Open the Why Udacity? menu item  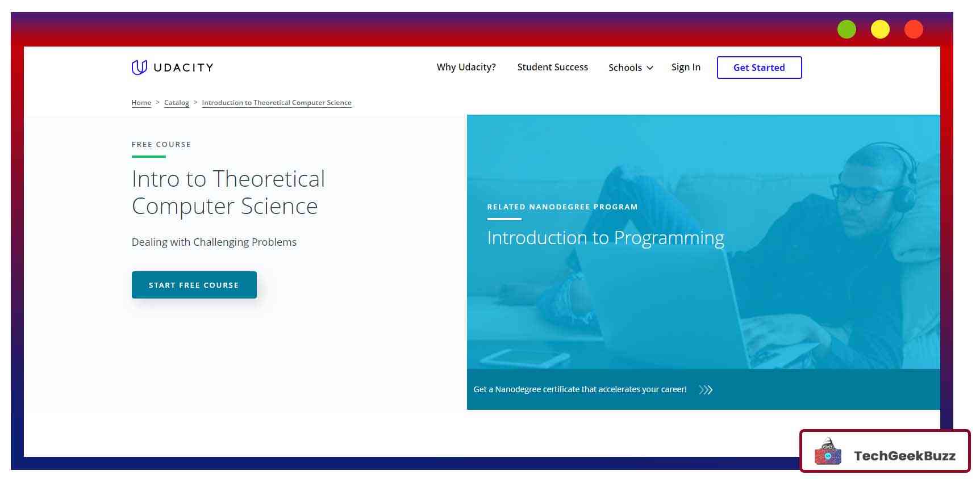tap(466, 67)
